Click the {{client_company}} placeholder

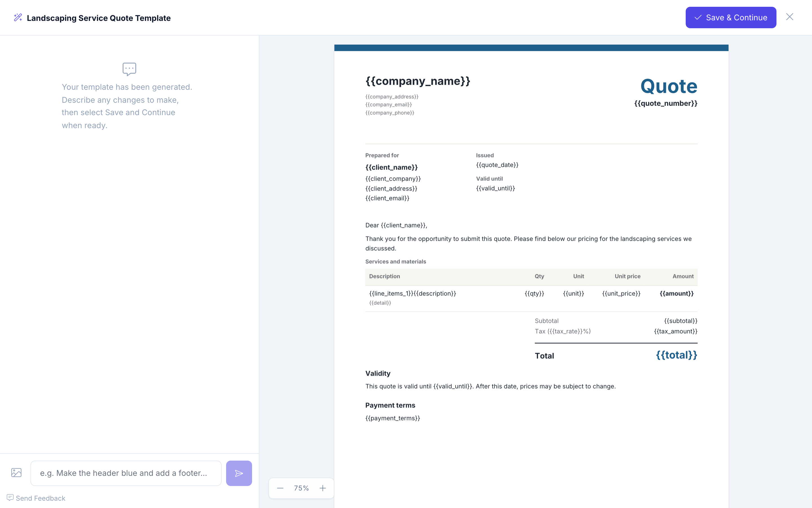click(x=393, y=179)
